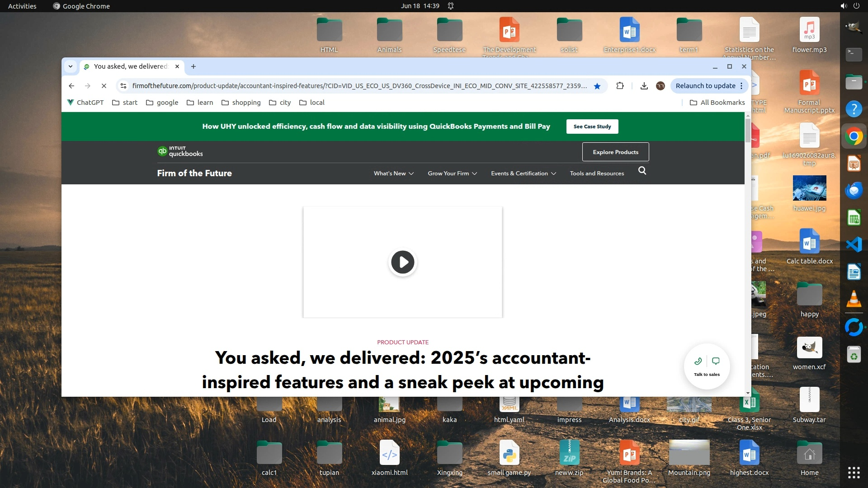This screenshot has height=488, width=868.
Task: Click the bookmark star icon in address bar
Action: point(597,86)
